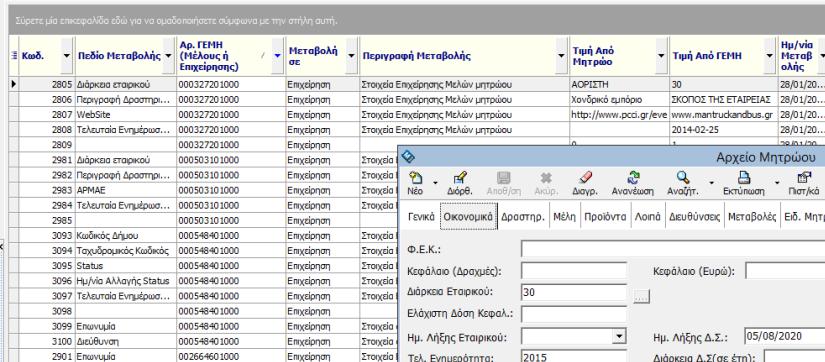Switch to the Δραστηρ. tab
Screen dimensions: 825x362
522,216
